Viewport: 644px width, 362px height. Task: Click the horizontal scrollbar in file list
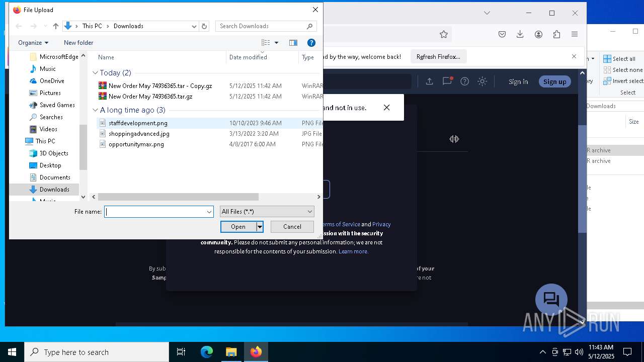(x=178, y=197)
